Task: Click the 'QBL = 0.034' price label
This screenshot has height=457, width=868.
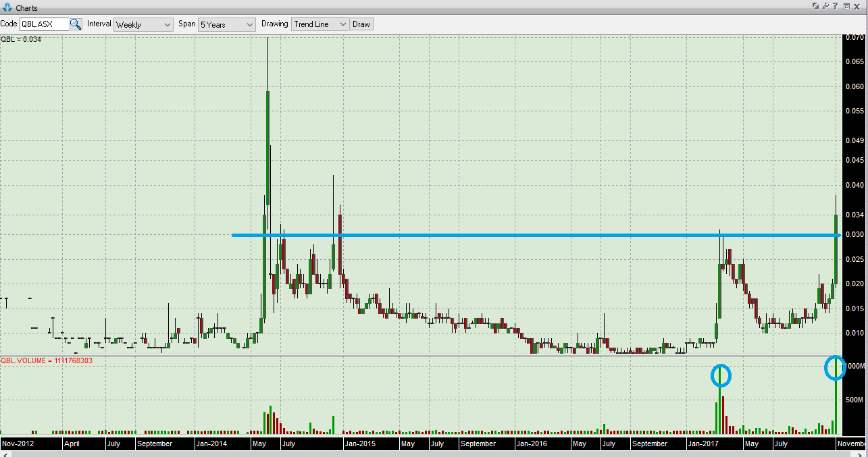Action: tap(21, 39)
